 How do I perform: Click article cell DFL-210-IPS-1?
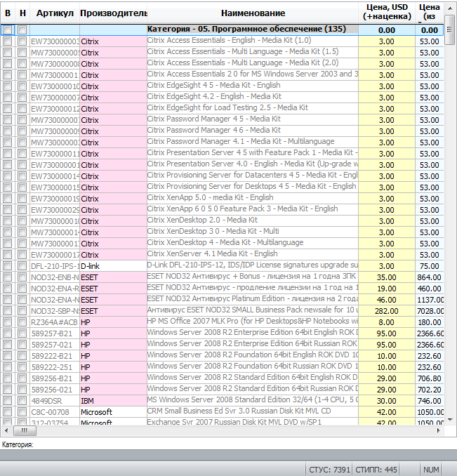tap(55, 266)
